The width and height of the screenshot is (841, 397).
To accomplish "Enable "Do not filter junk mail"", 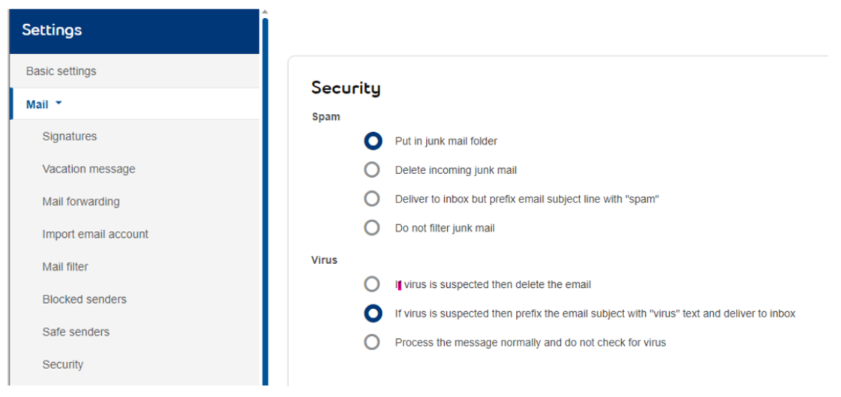I will 372,228.
